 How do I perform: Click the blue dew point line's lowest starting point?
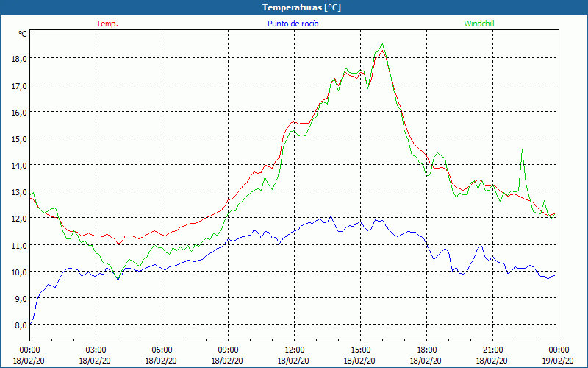coord(30,325)
